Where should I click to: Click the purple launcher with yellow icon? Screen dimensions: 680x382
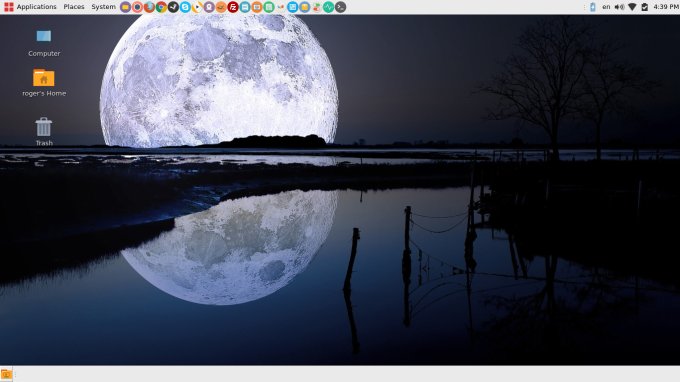tap(125, 7)
